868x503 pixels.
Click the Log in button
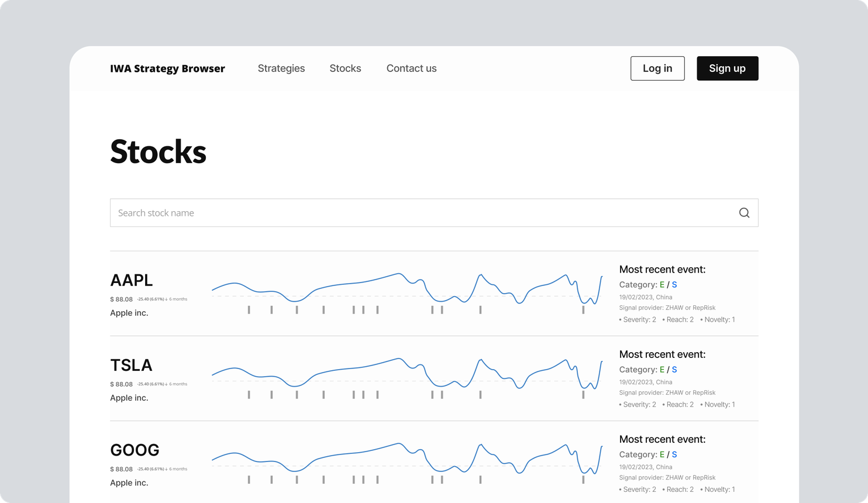pyautogui.click(x=657, y=68)
